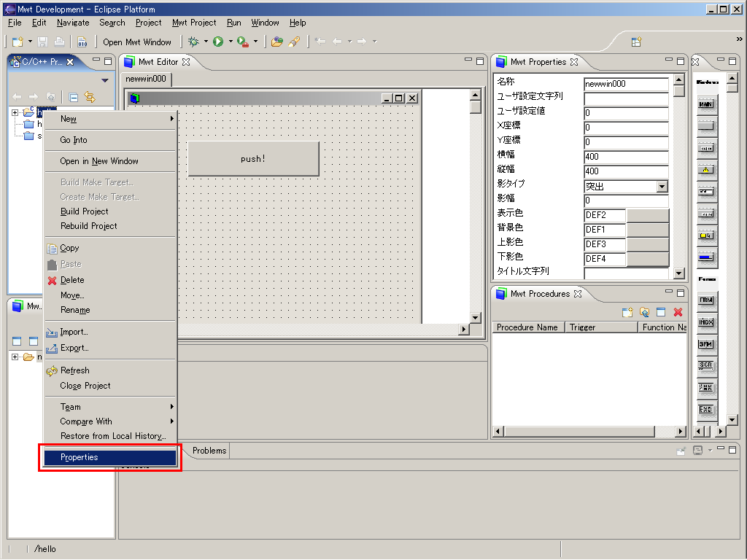Click the External Tools run icon
Viewport: 747px width, 560px height.
click(x=243, y=42)
